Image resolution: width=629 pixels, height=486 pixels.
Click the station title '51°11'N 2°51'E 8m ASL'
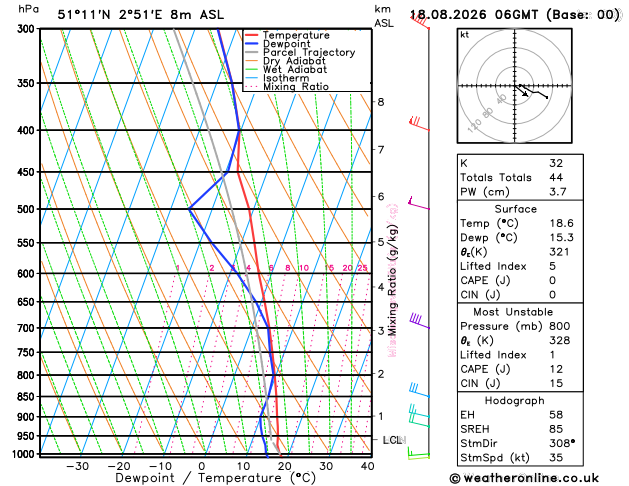140,15
